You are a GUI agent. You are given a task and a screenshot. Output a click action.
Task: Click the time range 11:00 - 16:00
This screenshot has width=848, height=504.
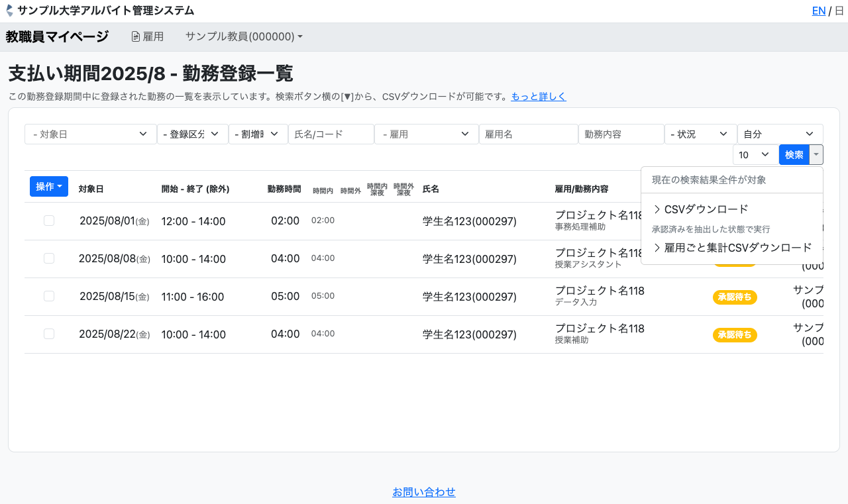coord(193,297)
